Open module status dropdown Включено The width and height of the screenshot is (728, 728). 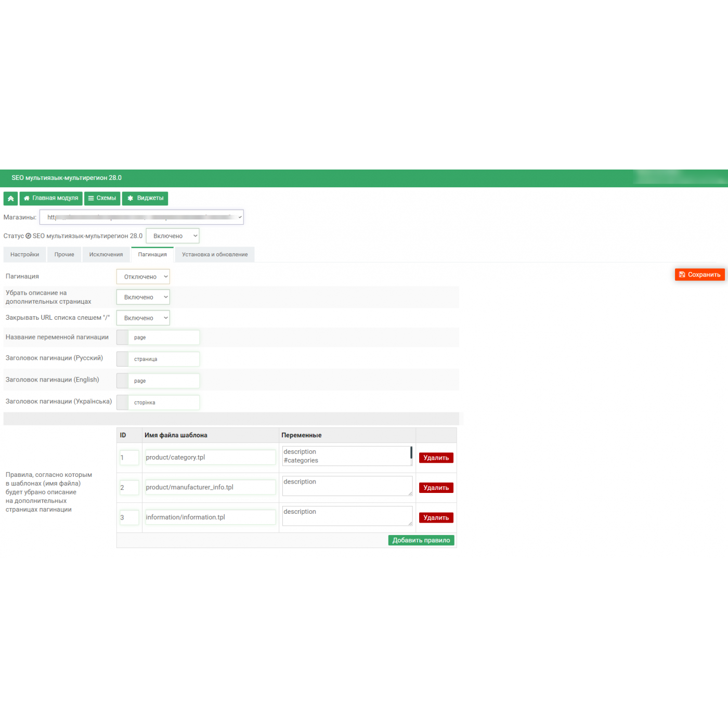[172, 236]
